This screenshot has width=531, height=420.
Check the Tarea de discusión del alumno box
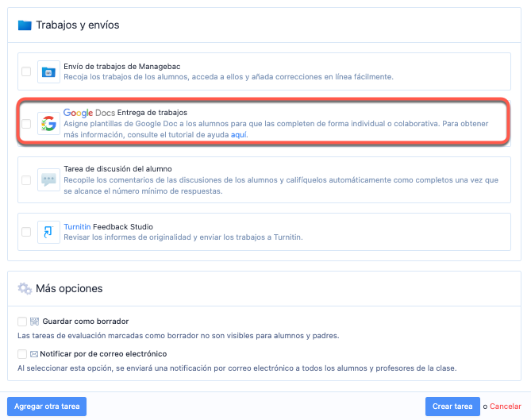26,180
